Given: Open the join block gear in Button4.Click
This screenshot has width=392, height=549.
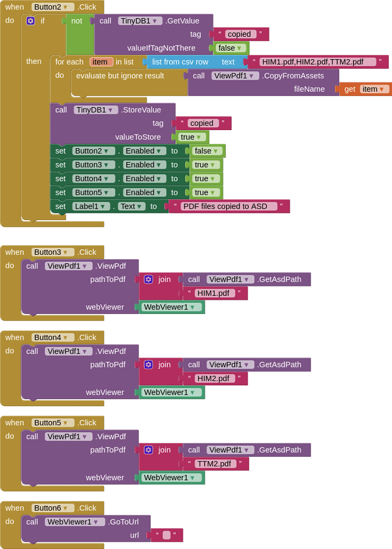Looking at the screenshot, I should (148, 365).
